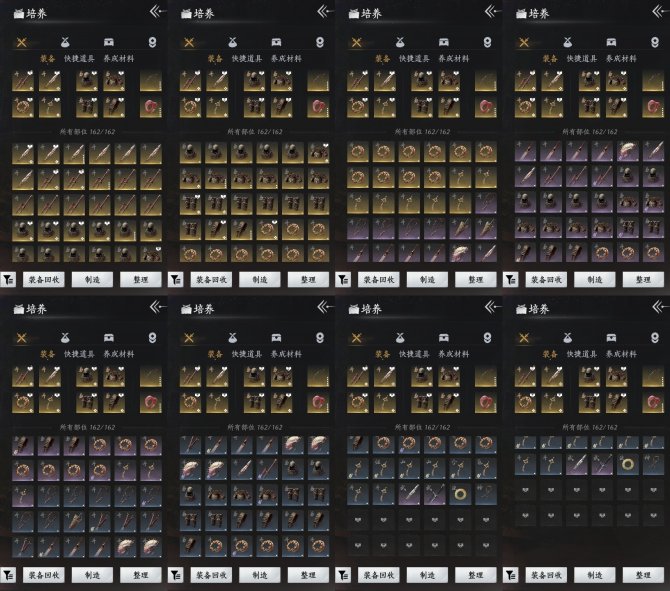This screenshot has height=591, width=670.
Task: Click back arrow in bottom row fourth panel
Action: click(661, 307)
